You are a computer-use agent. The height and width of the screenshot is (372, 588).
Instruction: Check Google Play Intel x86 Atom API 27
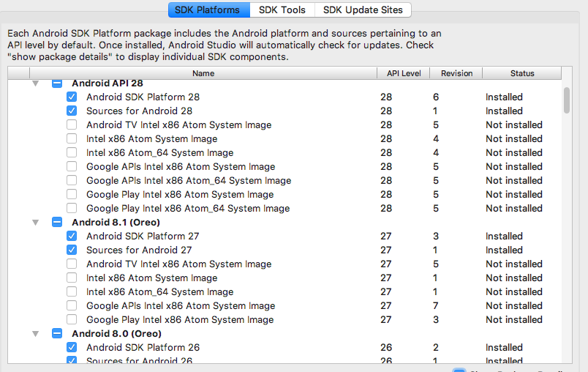point(72,319)
